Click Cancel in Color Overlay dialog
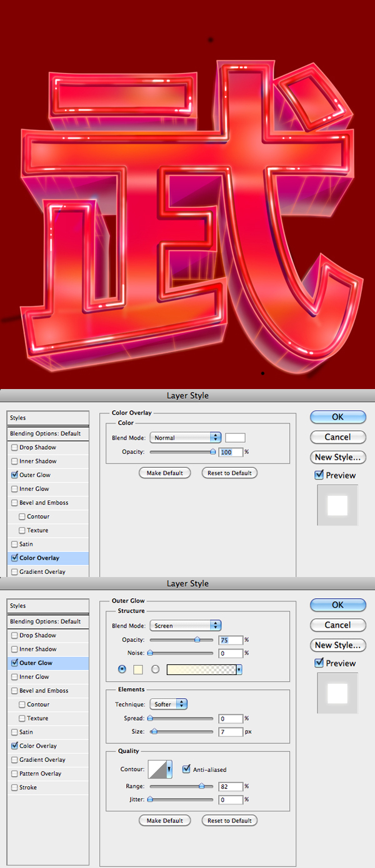The height and width of the screenshot is (868, 375). point(337,437)
